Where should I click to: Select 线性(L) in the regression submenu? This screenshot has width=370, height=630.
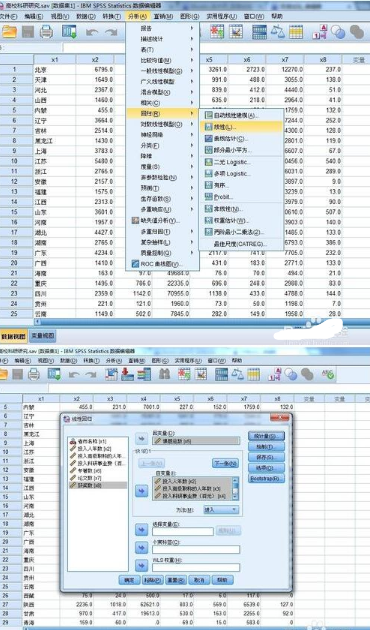pos(241,127)
